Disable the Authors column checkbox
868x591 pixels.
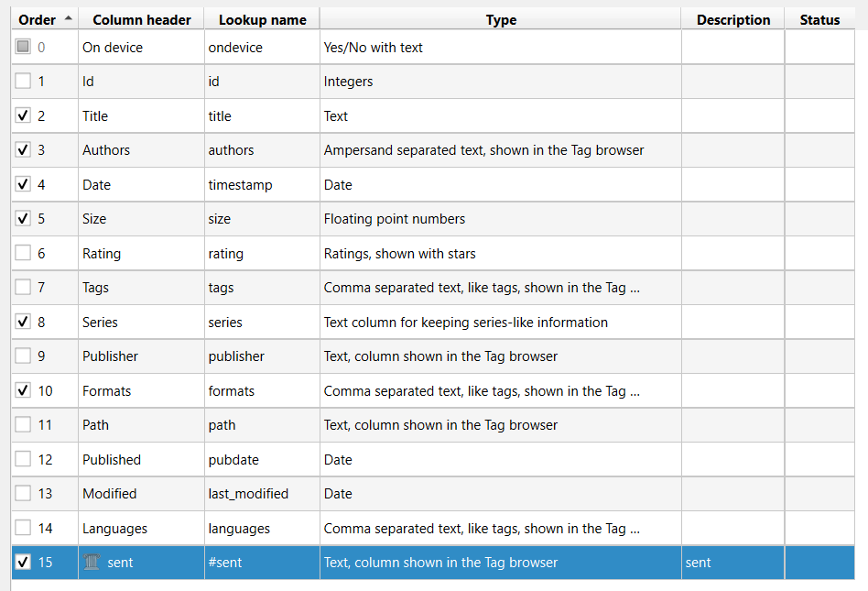coord(23,149)
